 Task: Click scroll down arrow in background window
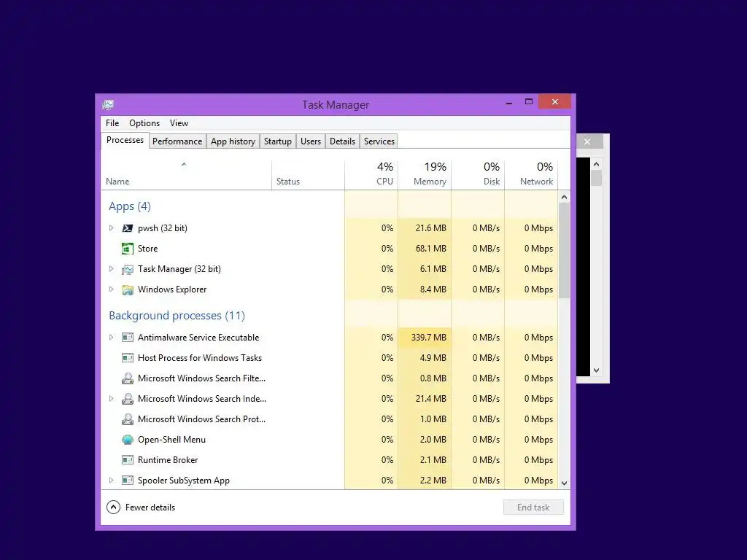coord(597,370)
